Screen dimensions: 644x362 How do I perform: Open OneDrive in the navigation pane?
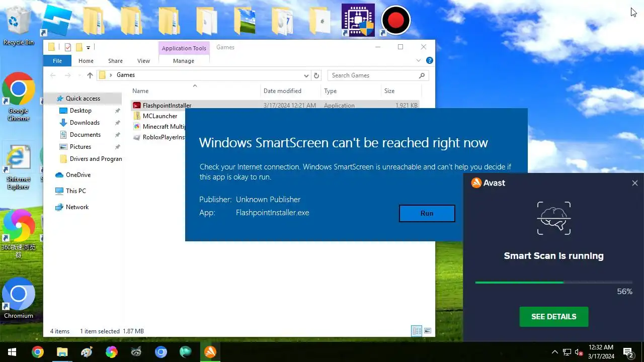point(78,175)
